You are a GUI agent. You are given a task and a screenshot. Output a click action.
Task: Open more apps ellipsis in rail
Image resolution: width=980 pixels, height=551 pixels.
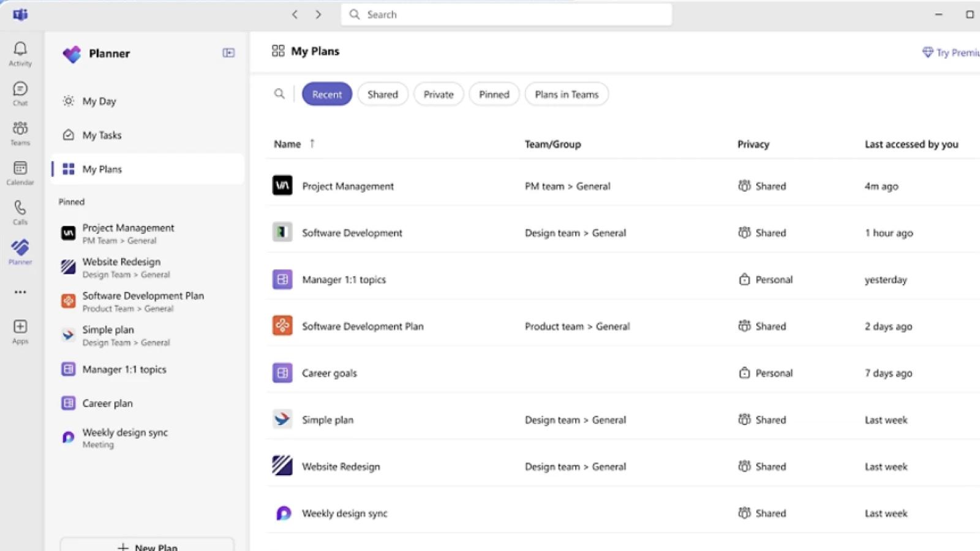point(20,292)
